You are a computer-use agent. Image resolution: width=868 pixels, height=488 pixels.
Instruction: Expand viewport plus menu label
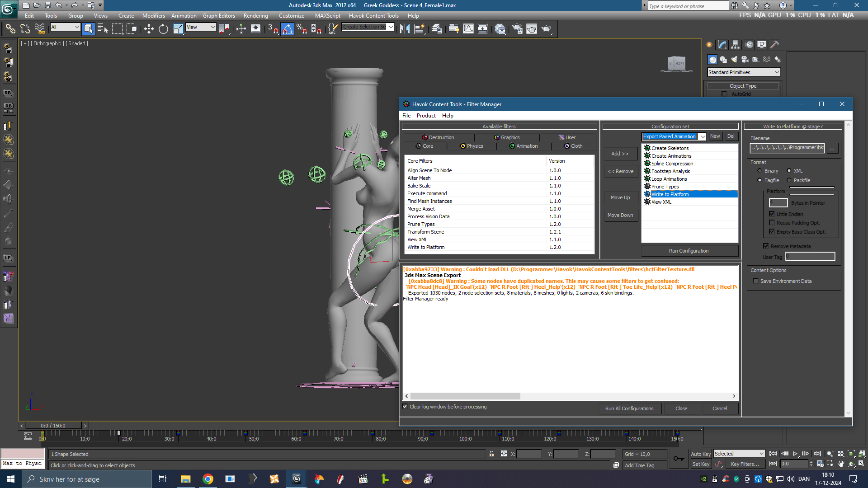click(x=25, y=43)
